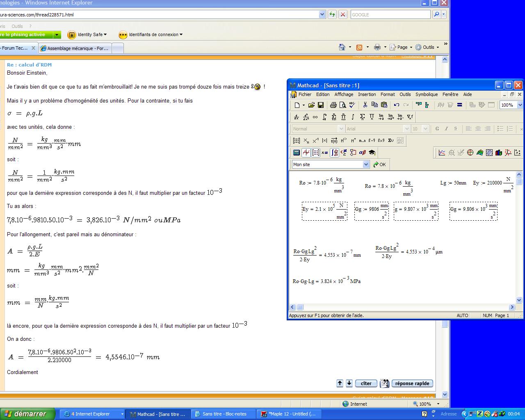
Task: Insert an X-Y plot graph
Action: (x=442, y=153)
